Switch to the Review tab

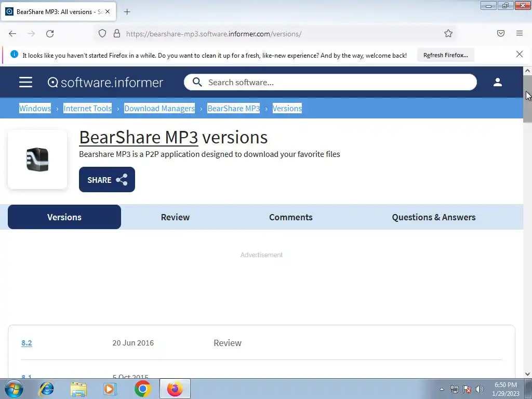tap(175, 217)
